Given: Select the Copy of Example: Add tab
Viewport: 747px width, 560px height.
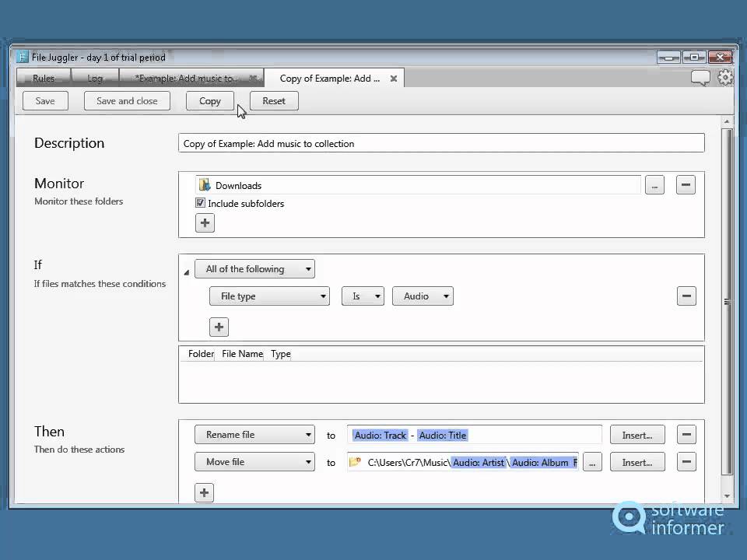Looking at the screenshot, I should pos(330,79).
